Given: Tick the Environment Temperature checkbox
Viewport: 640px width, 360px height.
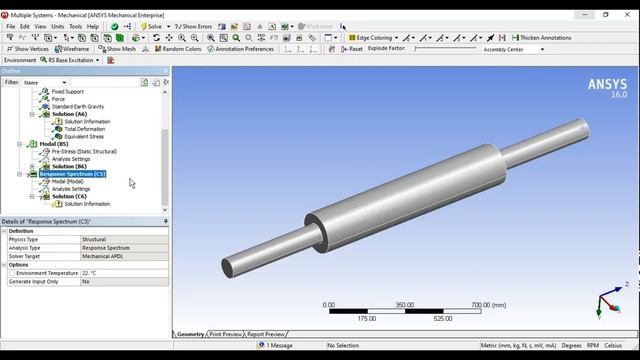Looking at the screenshot, I should (12, 273).
